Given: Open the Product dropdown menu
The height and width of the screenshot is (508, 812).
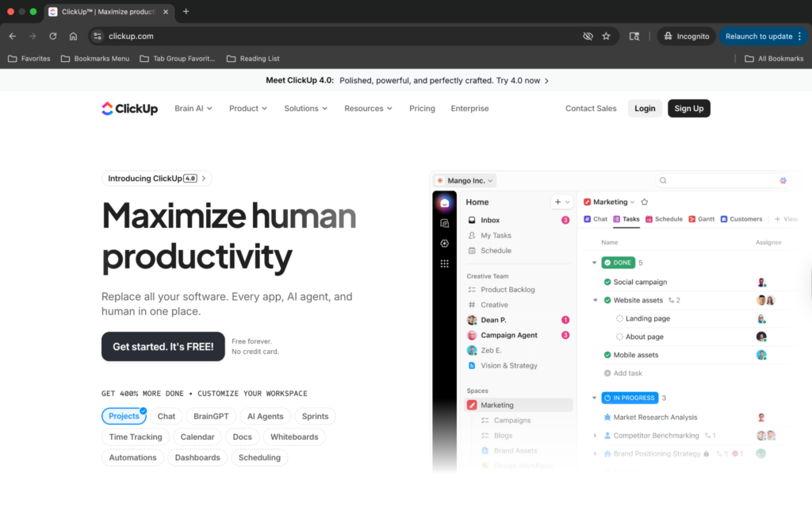Looking at the screenshot, I should coord(248,108).
